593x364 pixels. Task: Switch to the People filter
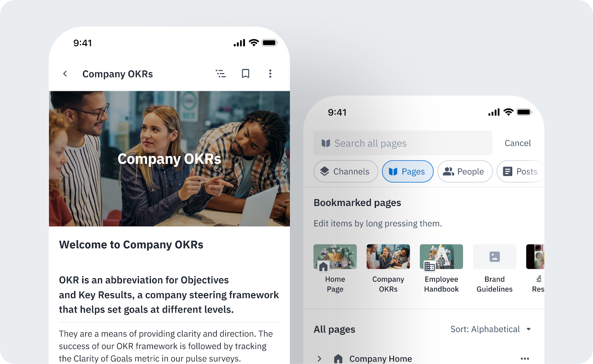(x=465, y=171)
